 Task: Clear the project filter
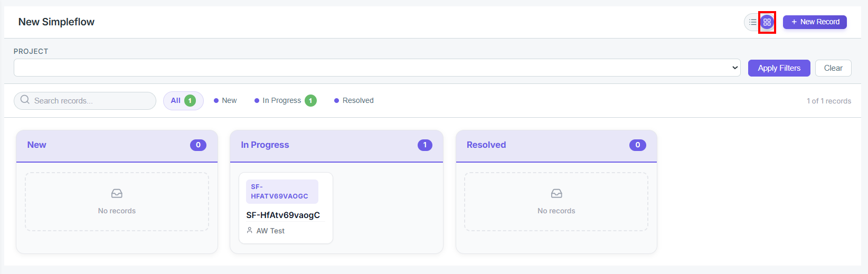point(833,68)
